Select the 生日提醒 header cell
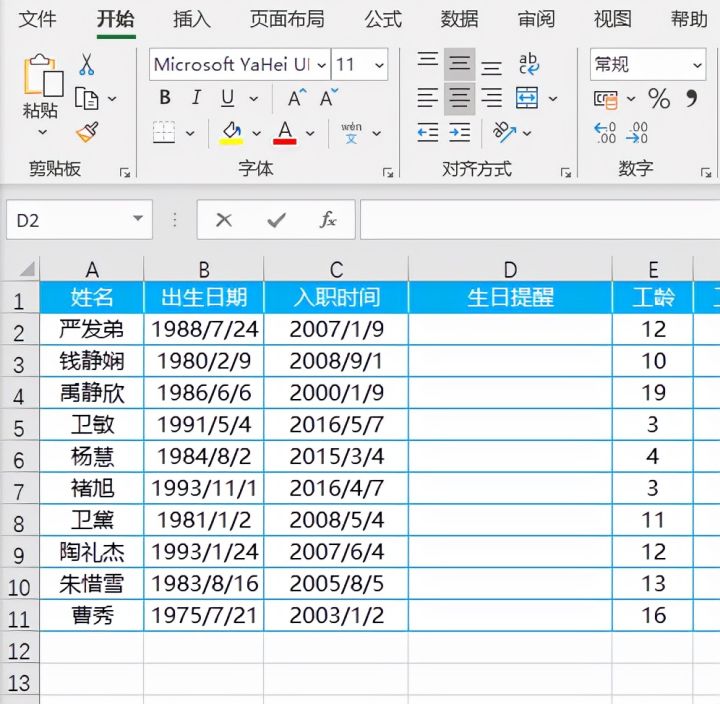The width and height of the screenshot is (720, 704). [x=510, y=297]
